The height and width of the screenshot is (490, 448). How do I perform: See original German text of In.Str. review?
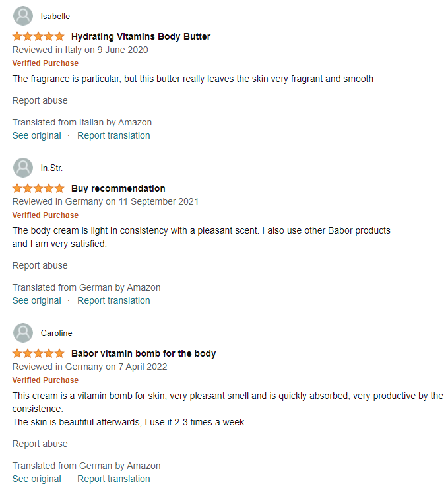click(x=36, y=300)
